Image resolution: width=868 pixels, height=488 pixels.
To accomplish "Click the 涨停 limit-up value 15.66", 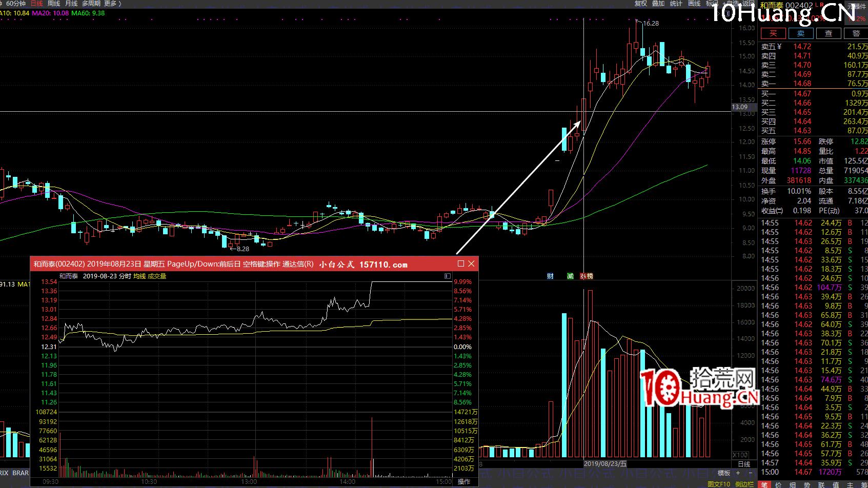I will click(x=802, y=141).
